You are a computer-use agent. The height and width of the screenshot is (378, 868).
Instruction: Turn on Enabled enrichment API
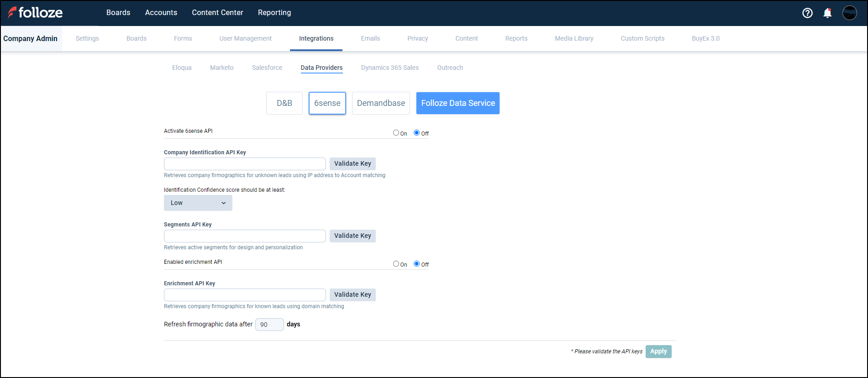pos(396,264)
